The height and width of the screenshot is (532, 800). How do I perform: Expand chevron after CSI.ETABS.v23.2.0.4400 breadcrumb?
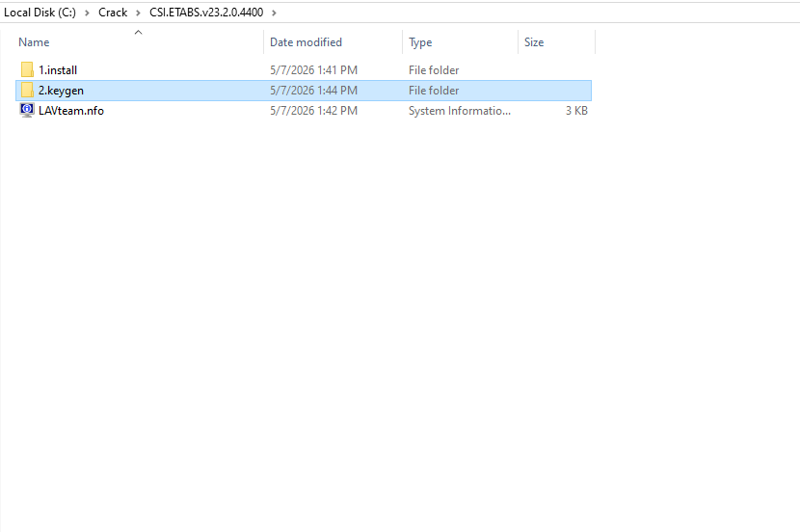tap(274, 13)
